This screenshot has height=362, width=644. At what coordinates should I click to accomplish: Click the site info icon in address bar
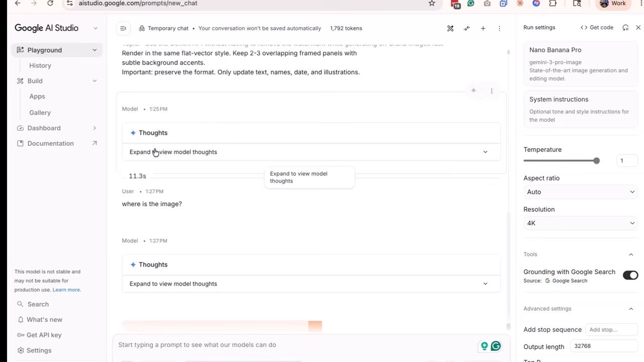pyautogui.click(x=70, y=3)
